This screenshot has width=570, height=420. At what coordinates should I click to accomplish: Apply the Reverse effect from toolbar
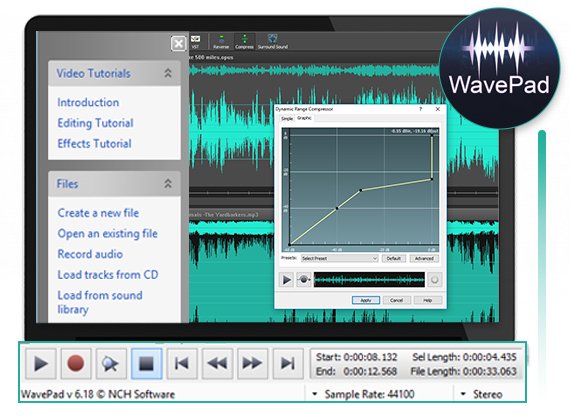tap(221, 41)
